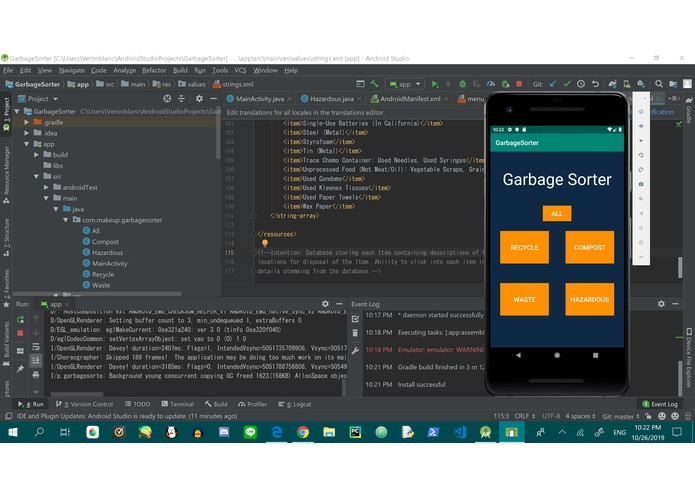
Task: Take emulator screenshot with camera icon
Action: click(641, 184)
